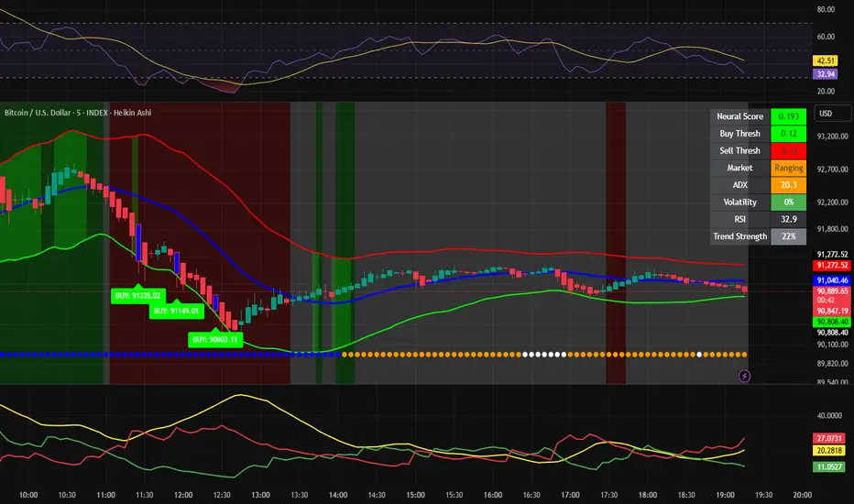Click the purple lightning bolt icon

coord(744,376)
